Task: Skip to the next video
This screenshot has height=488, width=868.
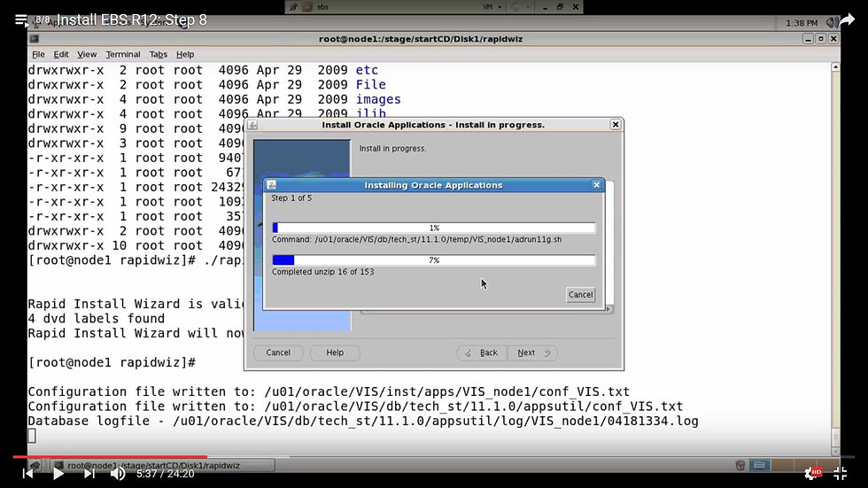Action: [x=89, y=474]
